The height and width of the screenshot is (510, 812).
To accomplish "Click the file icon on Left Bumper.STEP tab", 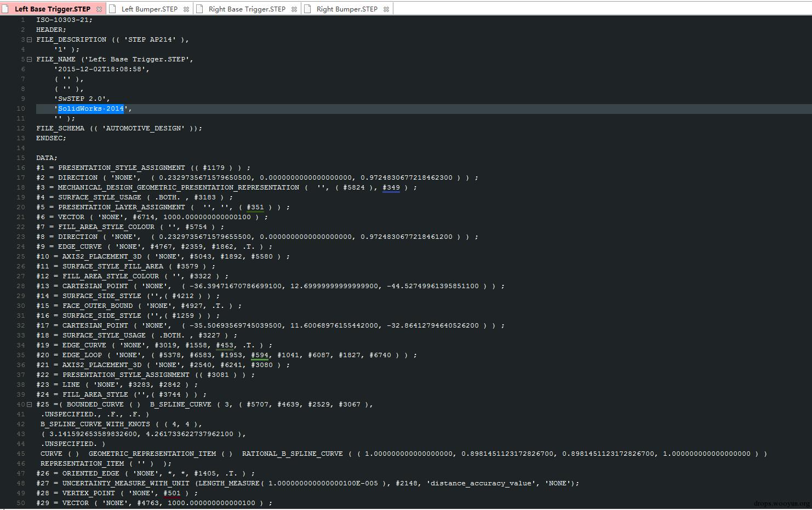I will click(113, 9).
